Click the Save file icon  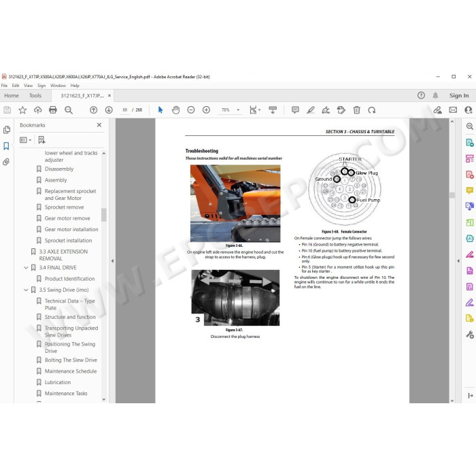7,110
